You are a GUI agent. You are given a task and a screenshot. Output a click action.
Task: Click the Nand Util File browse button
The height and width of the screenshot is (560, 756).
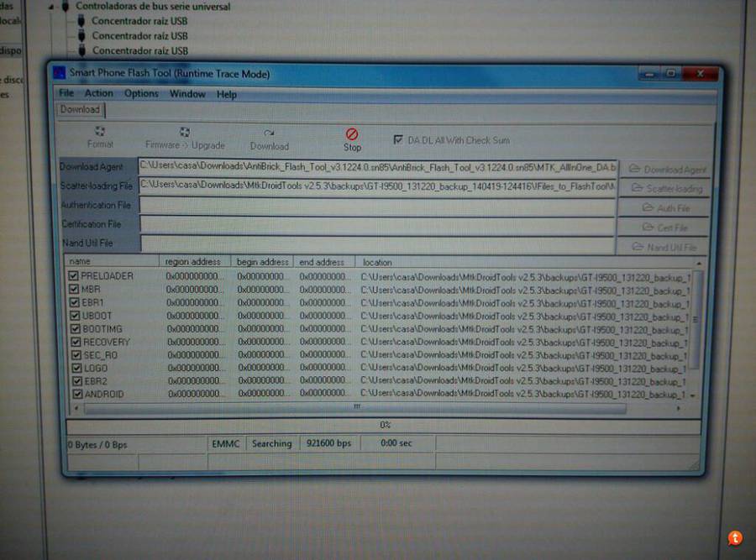coord(664,247)
